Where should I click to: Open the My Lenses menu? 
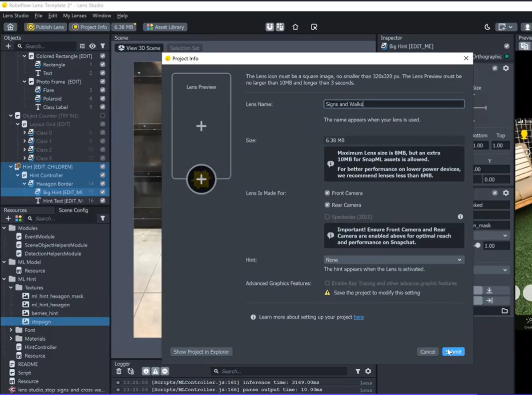[75, 16]
